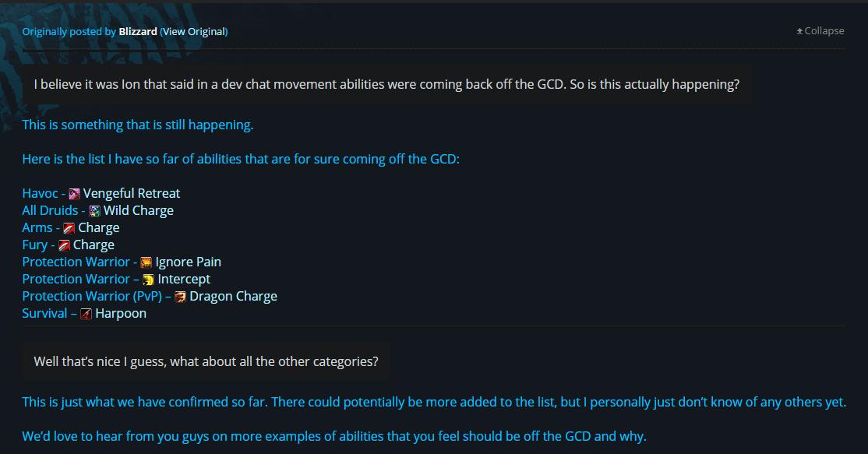Click the Harpoon spell icon

[x=86, y=314]
